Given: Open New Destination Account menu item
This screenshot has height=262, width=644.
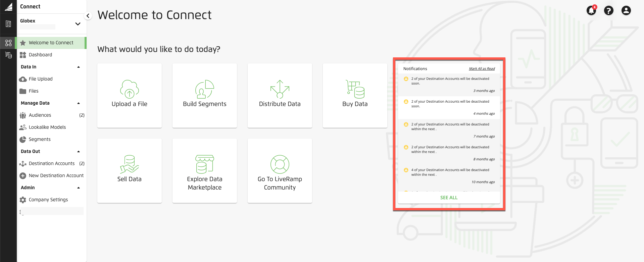Looking at the screenshot, I should (52, 175).
